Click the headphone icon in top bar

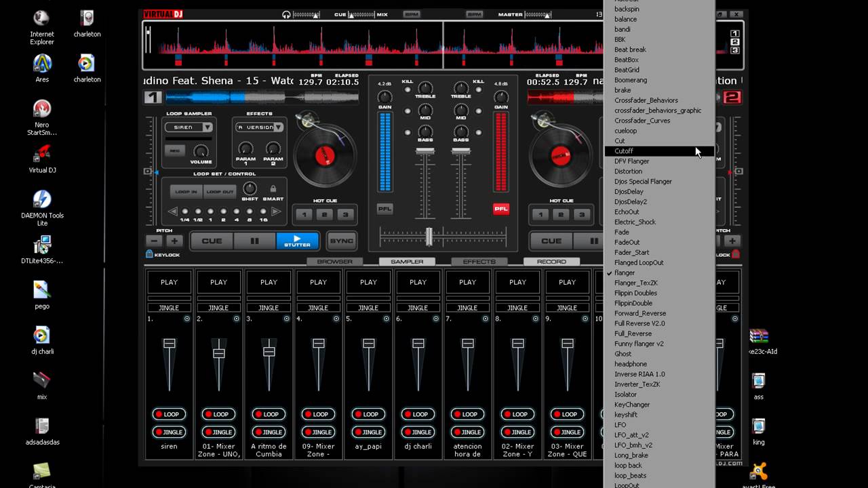click(x=287, y=14)
